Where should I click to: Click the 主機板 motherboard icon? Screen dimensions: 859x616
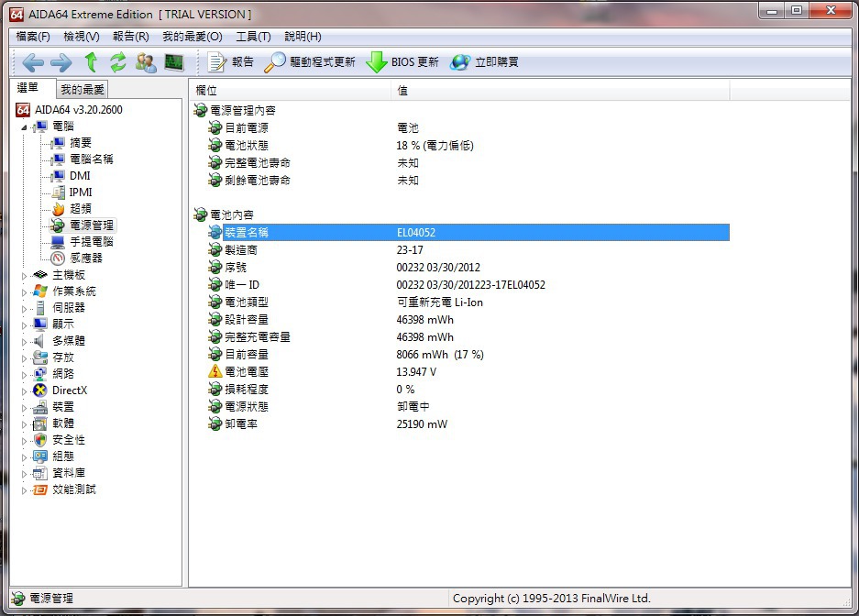point(40,275)
